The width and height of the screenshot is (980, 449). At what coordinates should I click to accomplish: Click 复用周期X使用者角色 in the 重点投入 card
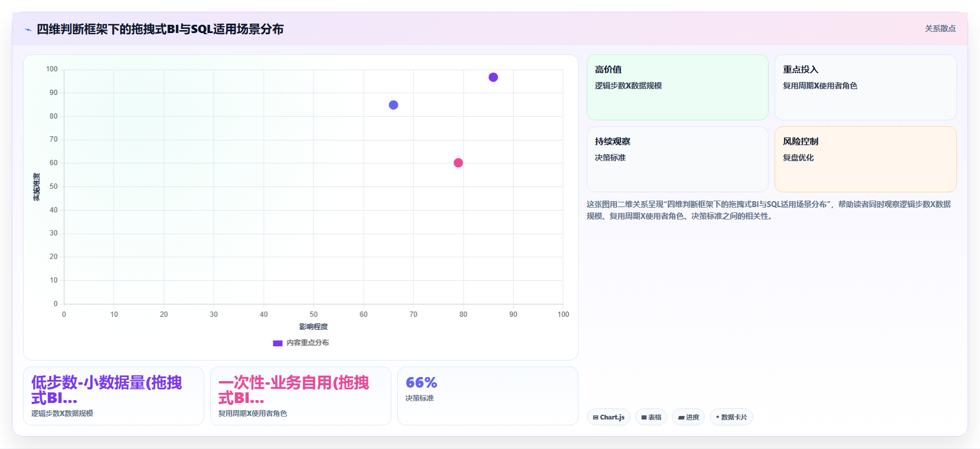[x=820, y=86]
